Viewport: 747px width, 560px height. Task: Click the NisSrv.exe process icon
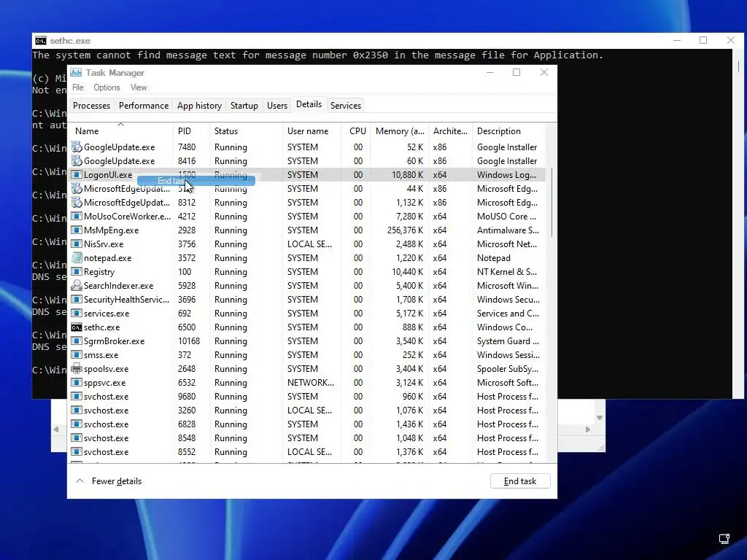[76, 244]
